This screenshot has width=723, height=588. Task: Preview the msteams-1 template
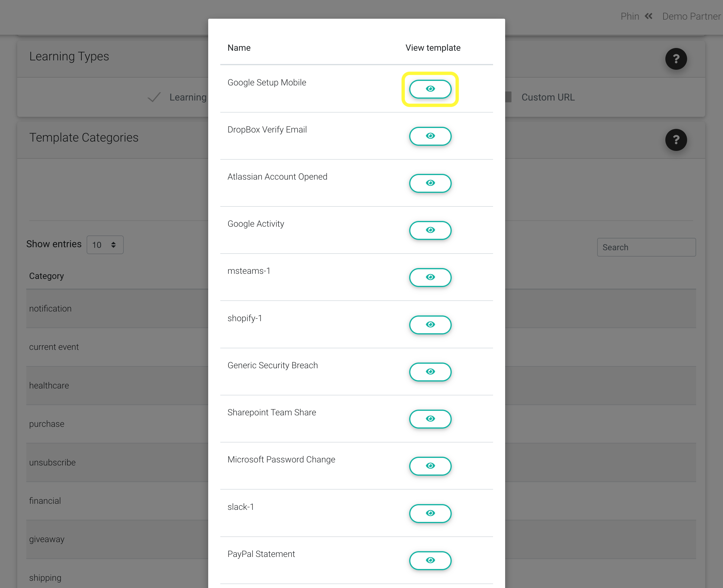[x=430, y=277]
